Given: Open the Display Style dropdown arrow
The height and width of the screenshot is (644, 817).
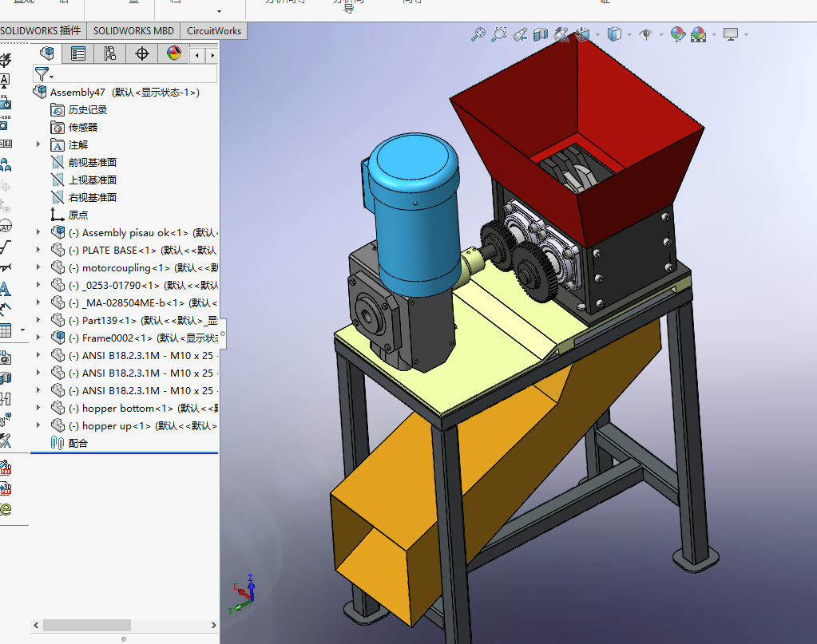Looking at the screenshot, I should tap(629, 37).
